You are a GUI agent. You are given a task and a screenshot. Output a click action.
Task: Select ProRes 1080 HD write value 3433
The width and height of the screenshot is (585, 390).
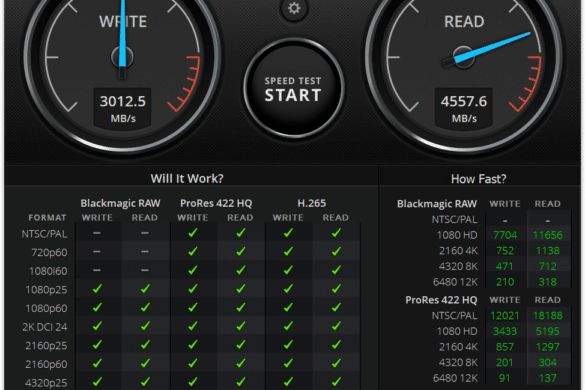click(x=505, y=331)
